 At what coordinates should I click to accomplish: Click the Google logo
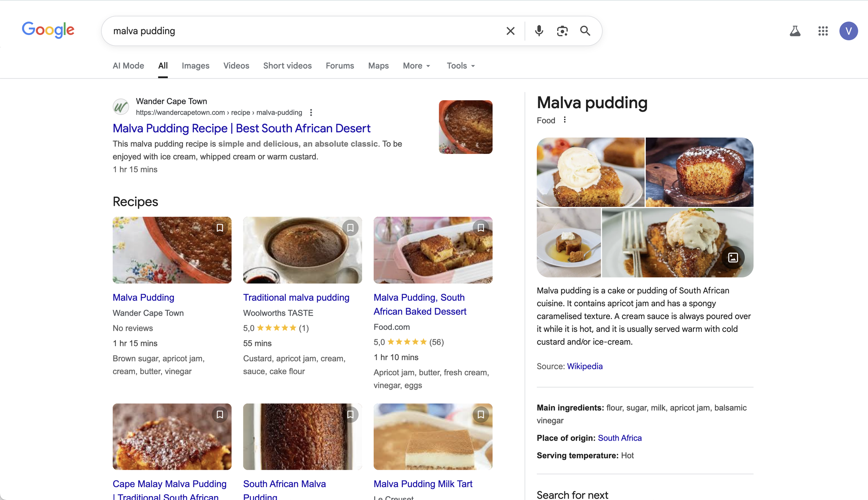click(x=48, y=30)
